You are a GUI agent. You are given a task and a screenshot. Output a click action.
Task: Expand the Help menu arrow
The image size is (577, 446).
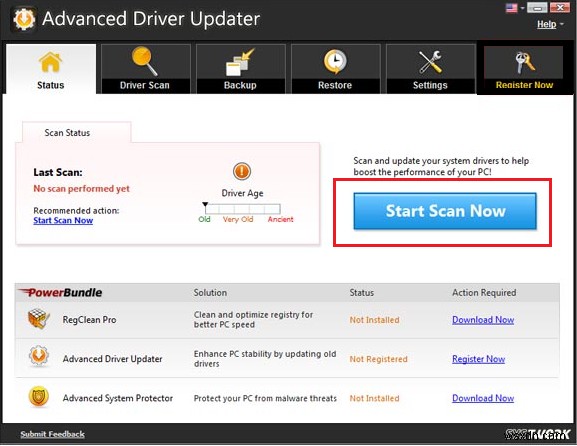pyautogui.click(x=562, y=24)
